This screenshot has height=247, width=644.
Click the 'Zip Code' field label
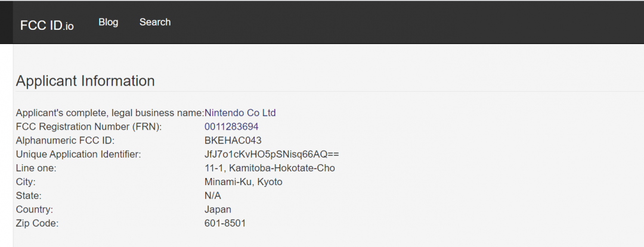(38, 223)
